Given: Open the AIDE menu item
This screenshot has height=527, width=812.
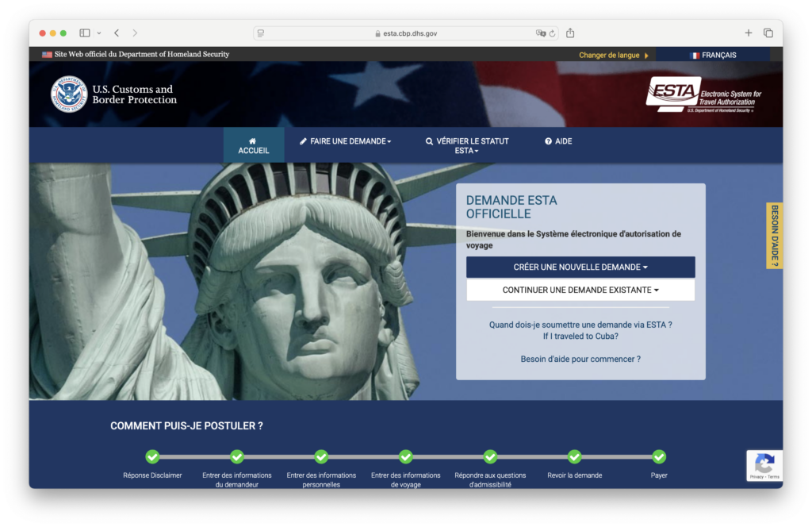Looking at the screenshot, I should coord(558,141).
